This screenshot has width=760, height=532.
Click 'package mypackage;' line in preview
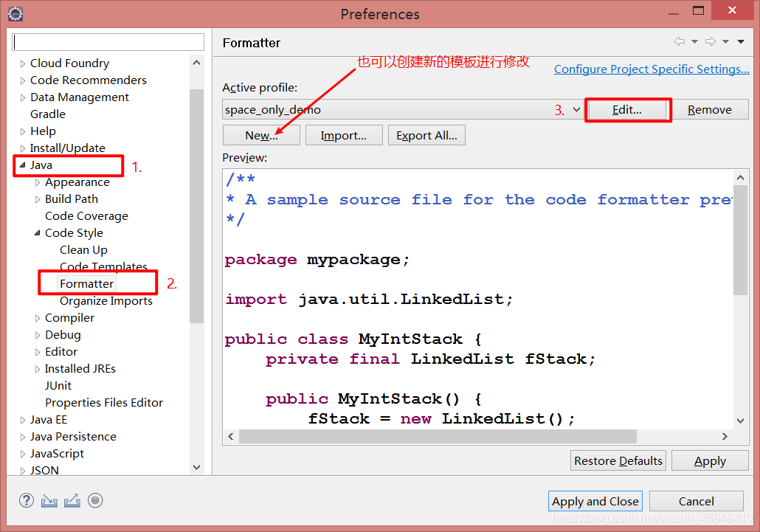[317, 260]
